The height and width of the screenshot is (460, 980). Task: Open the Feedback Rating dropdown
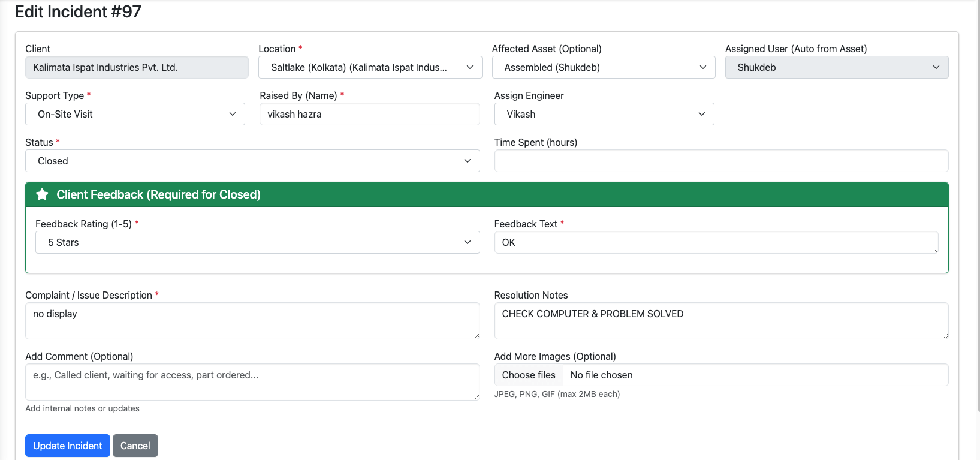click(x=258, y=242)
